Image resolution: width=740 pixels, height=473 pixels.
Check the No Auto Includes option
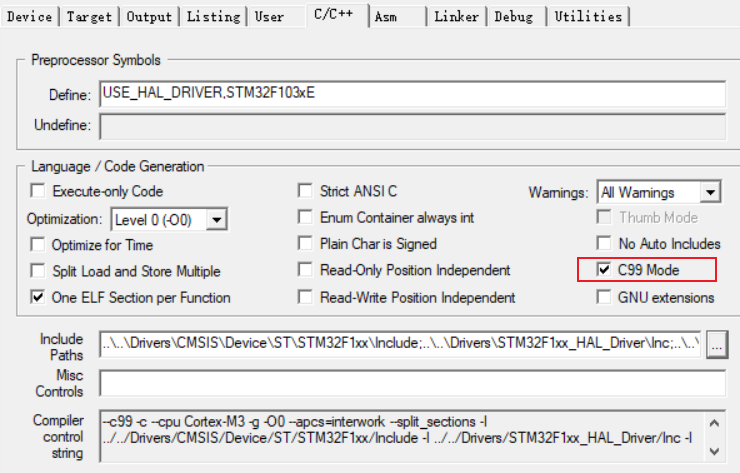point(603,244)
